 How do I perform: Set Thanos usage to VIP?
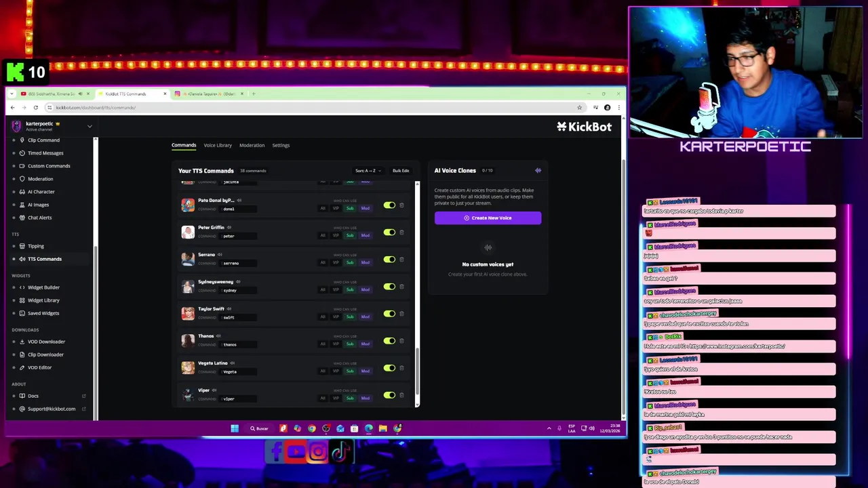(336, 344)
